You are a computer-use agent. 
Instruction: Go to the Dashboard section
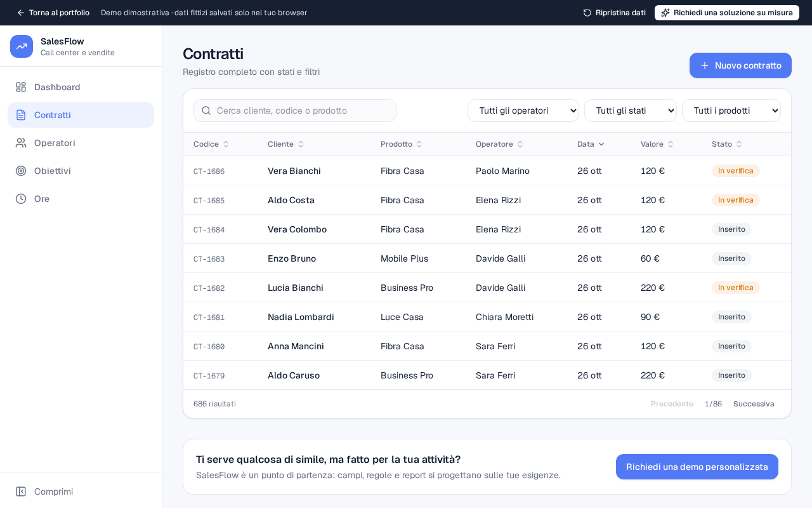point(81,87)
